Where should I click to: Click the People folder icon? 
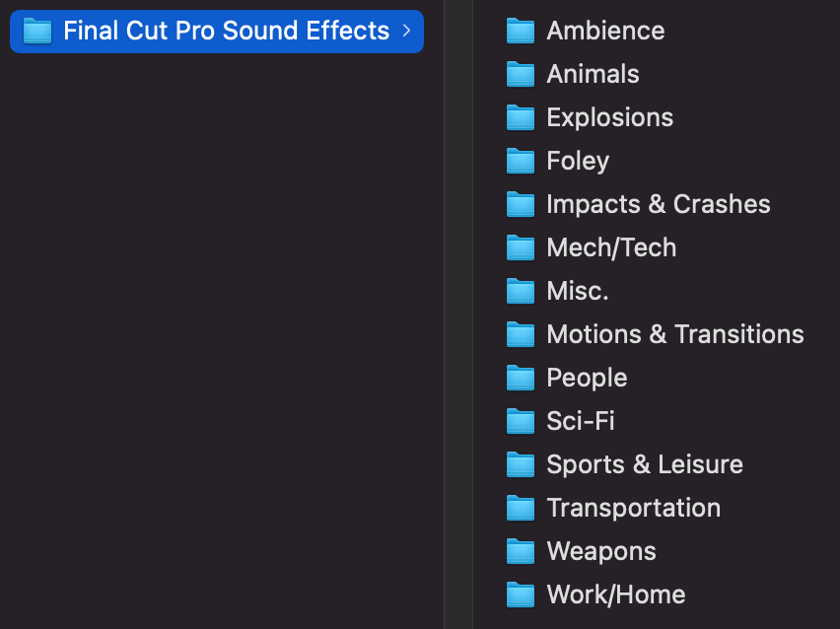click(x=520, y=379)
